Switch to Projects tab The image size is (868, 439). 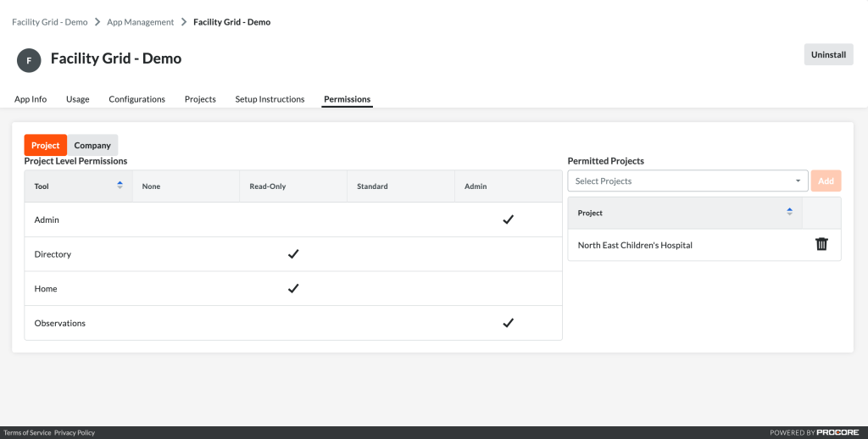coord(200,99)
